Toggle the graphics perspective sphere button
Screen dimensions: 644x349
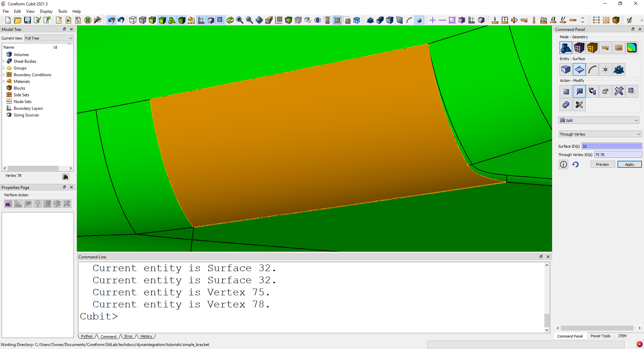[x=318, y=20]
